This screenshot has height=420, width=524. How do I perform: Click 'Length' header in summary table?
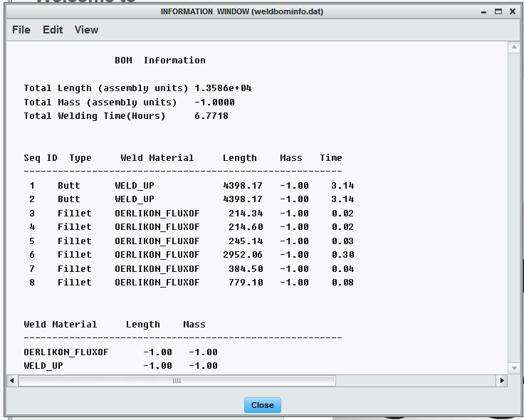click(x=142, y=325)
